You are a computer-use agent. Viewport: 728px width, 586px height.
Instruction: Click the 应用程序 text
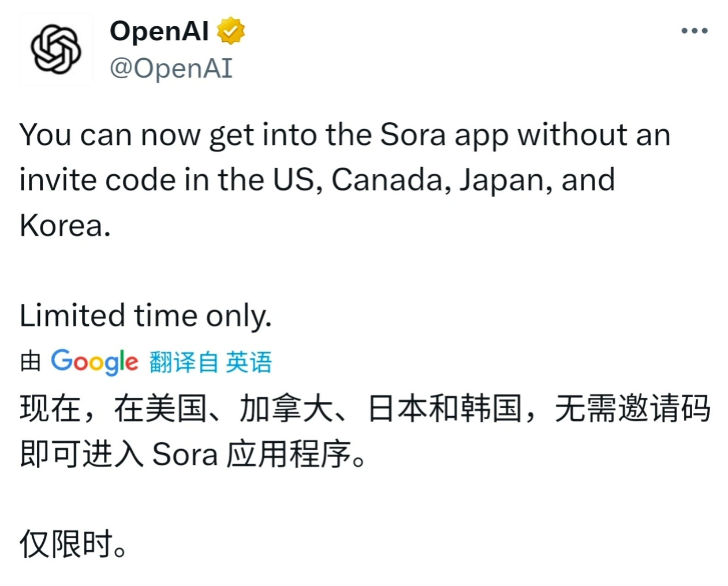point(289,455)
